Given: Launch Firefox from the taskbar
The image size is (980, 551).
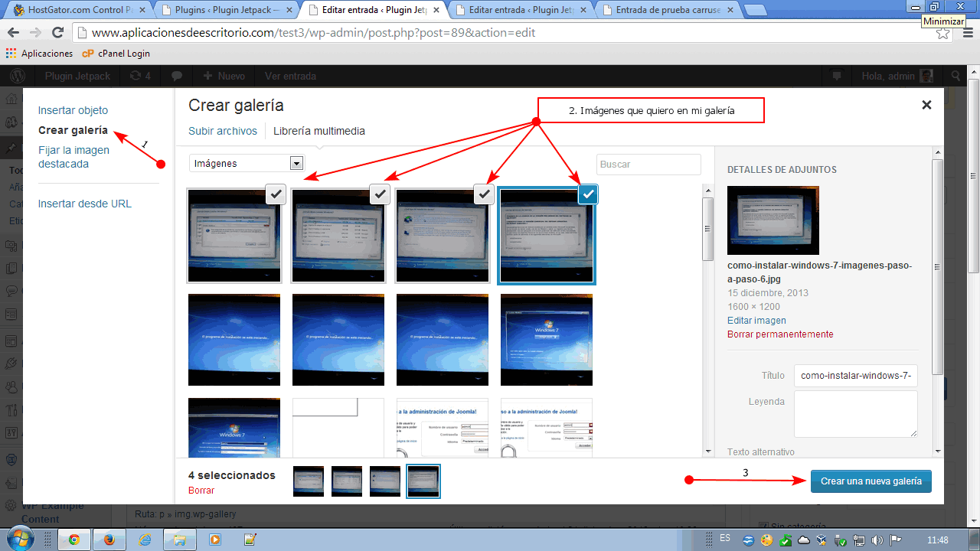Looking at the screenshot, I should point(109,539).
